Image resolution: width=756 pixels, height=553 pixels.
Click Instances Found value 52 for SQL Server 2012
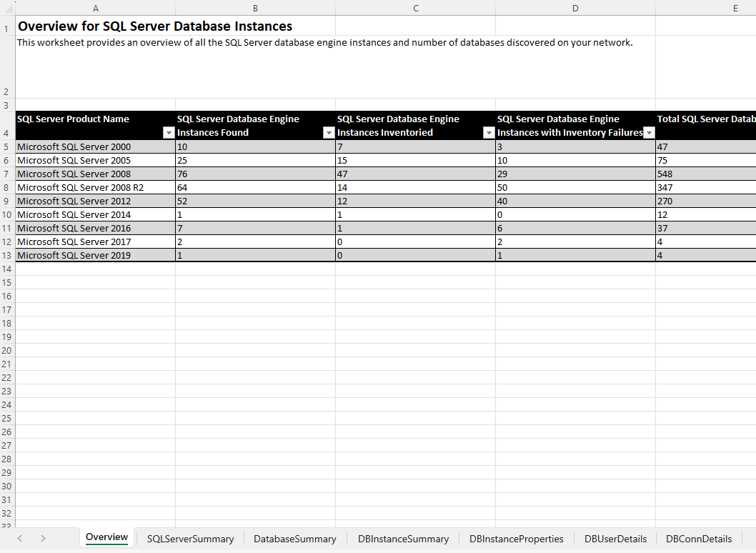point(256,201)
